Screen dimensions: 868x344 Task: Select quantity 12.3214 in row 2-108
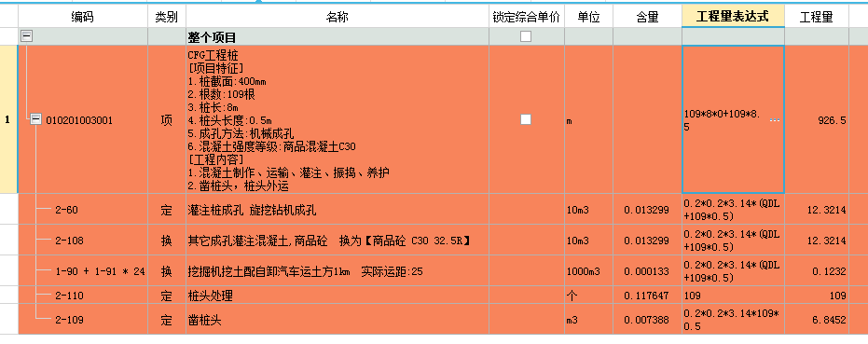pos(817,240)
